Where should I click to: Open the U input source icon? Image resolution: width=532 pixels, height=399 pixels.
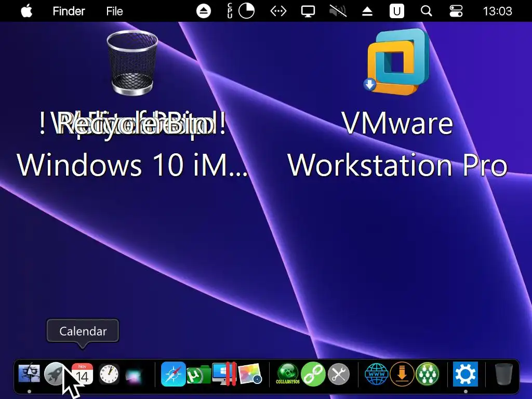tap(396, 11)
